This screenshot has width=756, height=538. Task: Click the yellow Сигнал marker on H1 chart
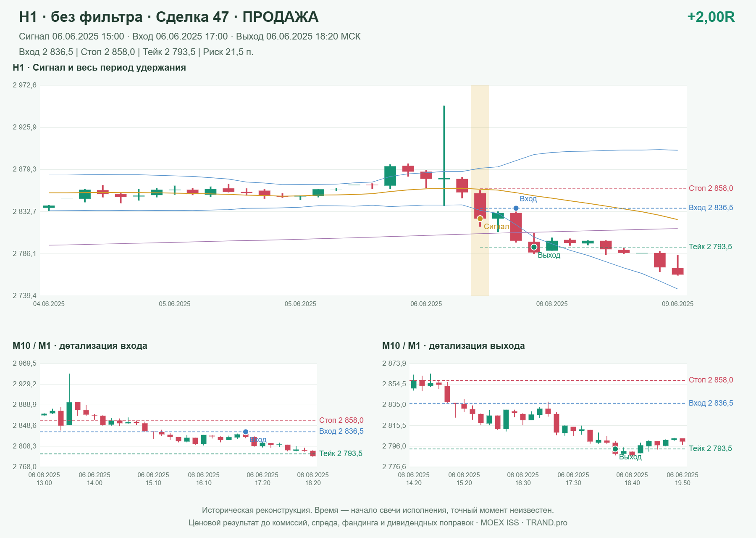click(480, 218)
